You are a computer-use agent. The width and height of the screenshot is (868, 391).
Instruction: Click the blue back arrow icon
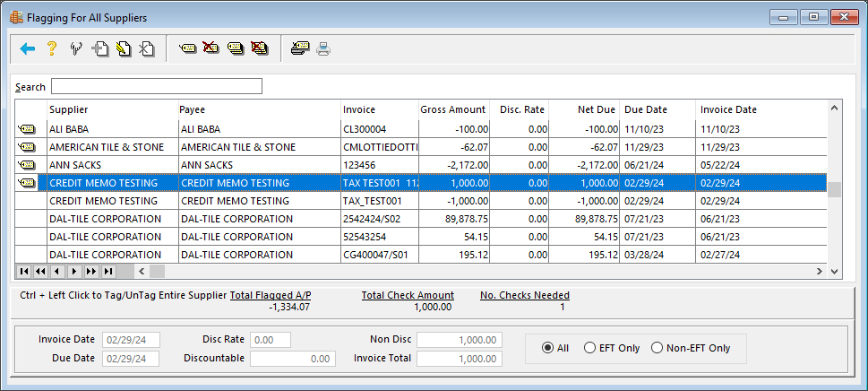[27, 49]
